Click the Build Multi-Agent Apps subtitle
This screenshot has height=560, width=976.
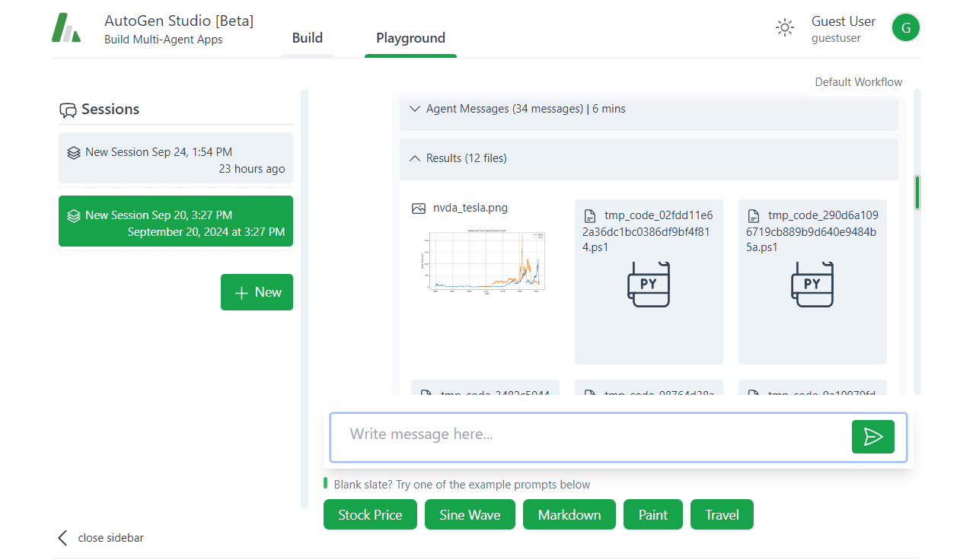point(164,40)
